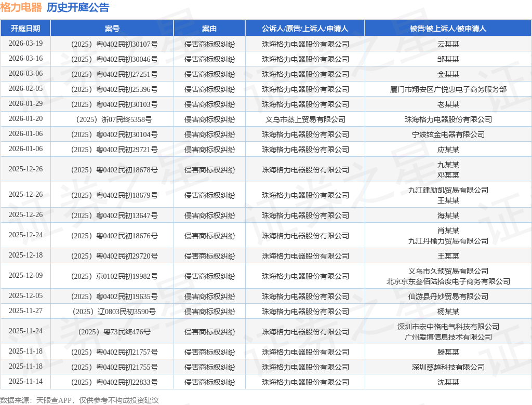Click case number 粤0402民初25396号
Viewport: 532px width, 405px height.
114,89
